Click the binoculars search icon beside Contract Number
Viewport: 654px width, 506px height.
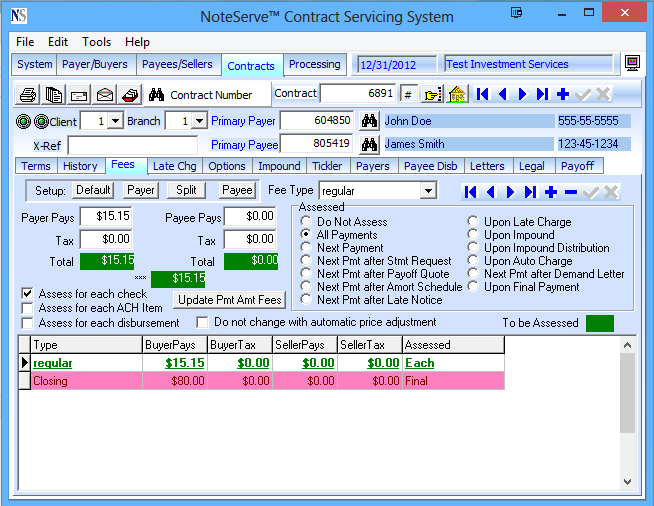click(156, 95)
